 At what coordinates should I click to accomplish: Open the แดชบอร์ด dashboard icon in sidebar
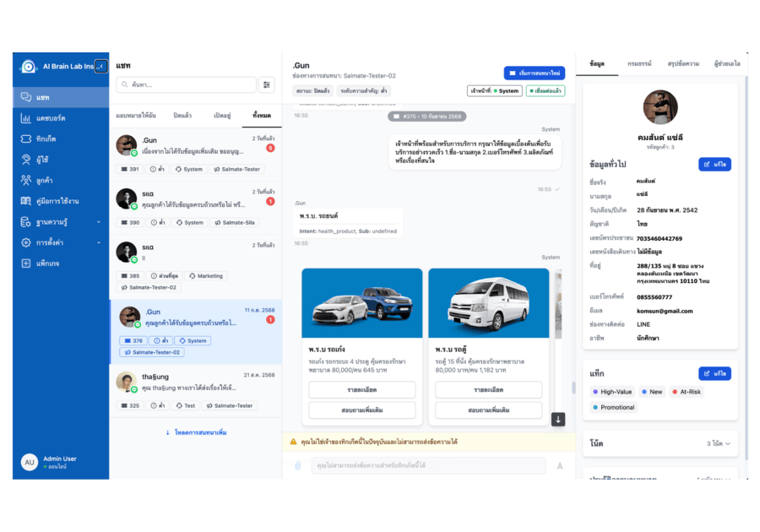[27, 117]
